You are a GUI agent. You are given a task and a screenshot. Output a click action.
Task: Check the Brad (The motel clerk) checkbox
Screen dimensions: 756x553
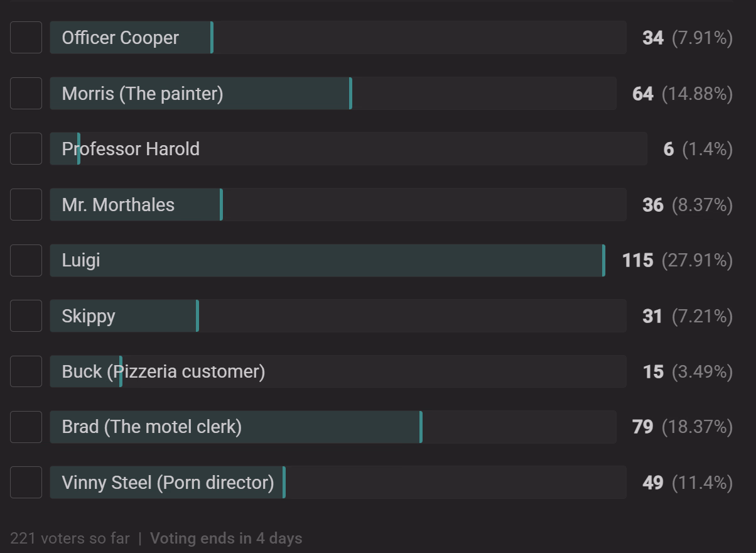tap(26, 427)
